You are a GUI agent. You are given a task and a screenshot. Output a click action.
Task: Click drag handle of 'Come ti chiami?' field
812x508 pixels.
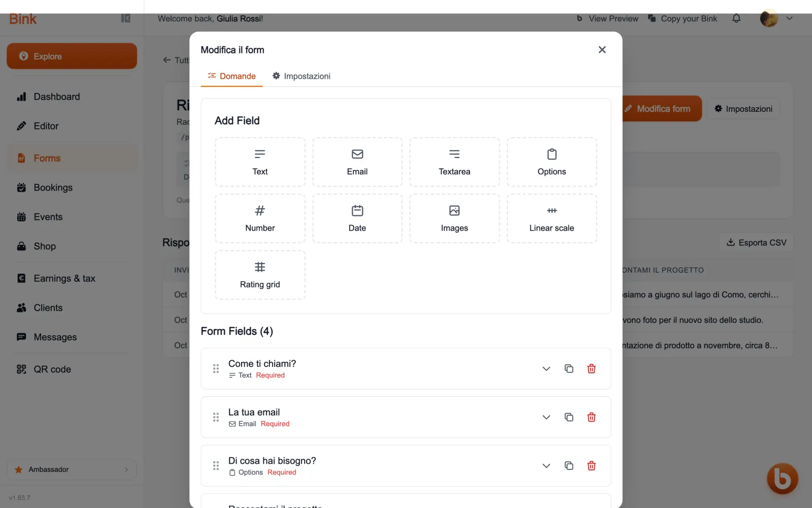[x=216, y=369]
